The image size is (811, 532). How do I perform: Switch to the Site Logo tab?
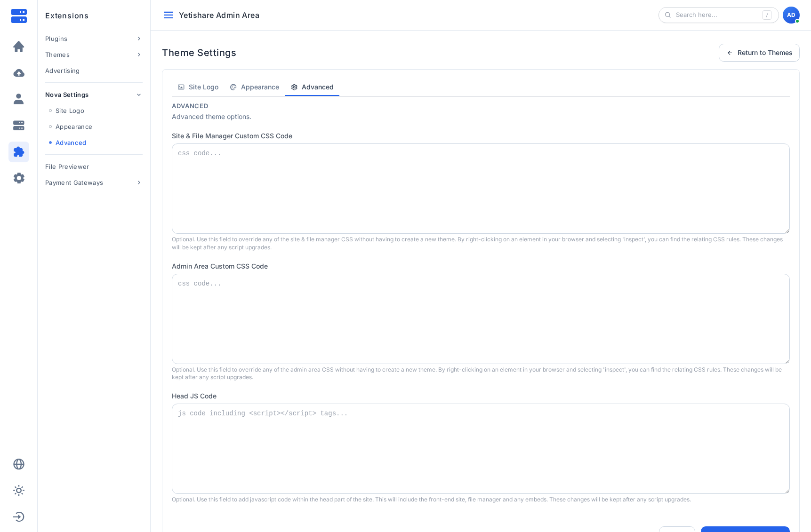tap(198, 87)
